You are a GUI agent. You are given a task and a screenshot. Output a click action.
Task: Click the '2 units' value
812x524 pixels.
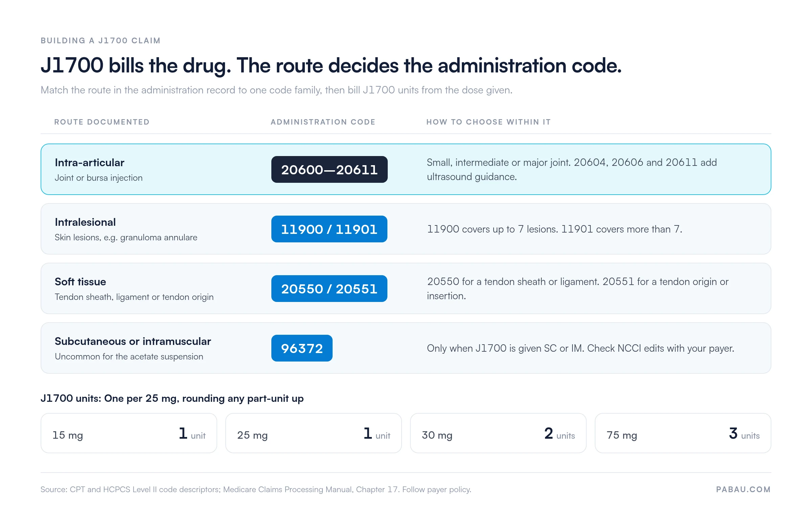click(559, 434)
